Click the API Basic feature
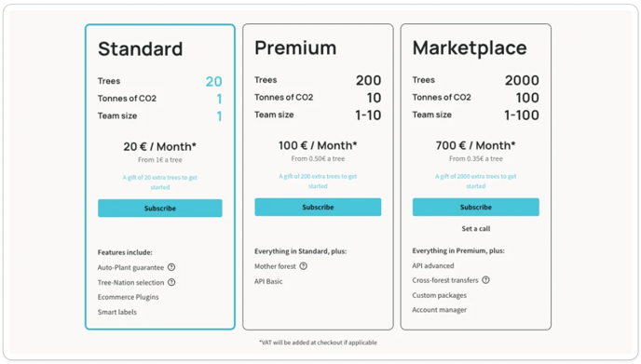This screenshot has width=641, height=364. tap(268, 281)
